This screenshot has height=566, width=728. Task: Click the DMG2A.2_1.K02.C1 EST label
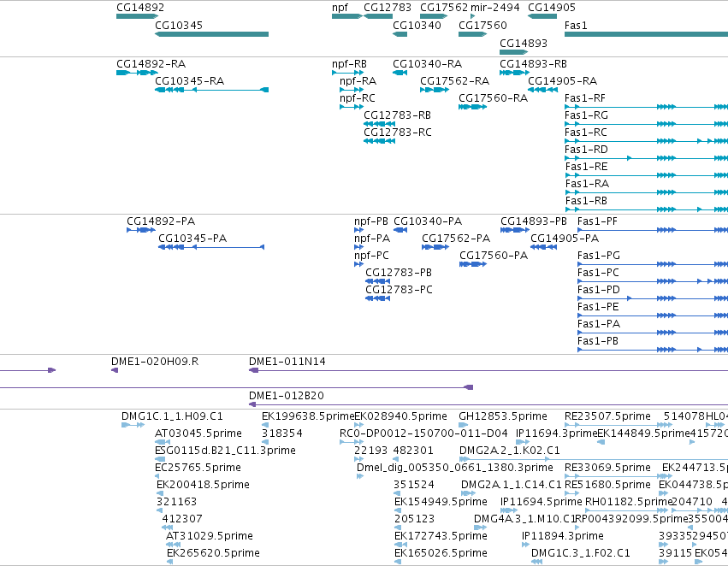[509, 451]
